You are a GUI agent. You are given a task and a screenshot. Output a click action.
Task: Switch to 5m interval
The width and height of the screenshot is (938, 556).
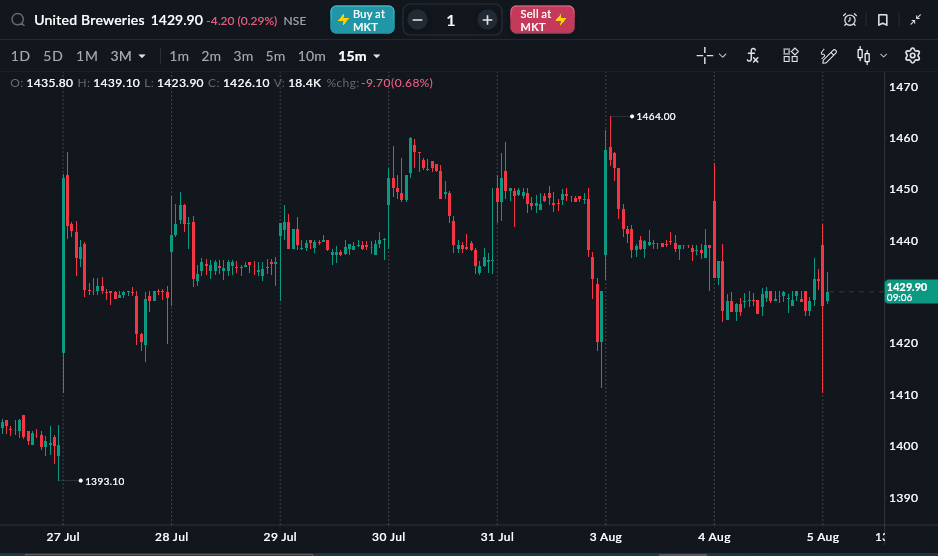[275, 56]
